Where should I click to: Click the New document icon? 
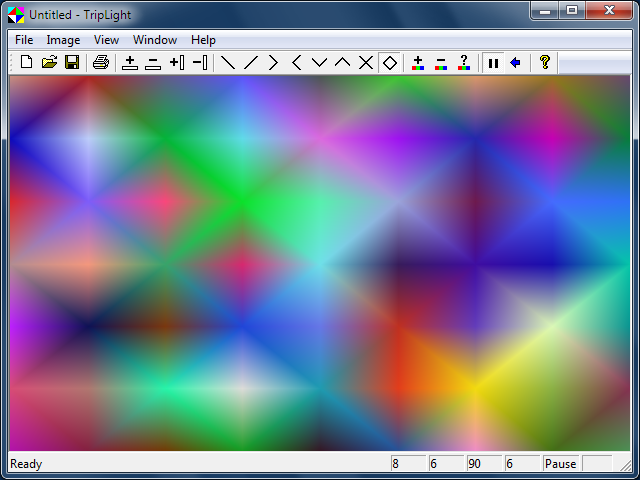pyautogui.click(x=27, y=63)
